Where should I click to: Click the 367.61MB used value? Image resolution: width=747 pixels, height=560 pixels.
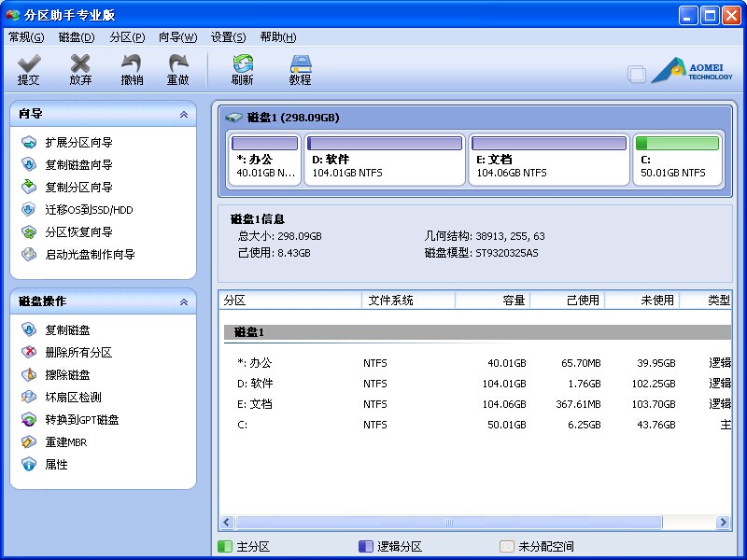point(578,404)
